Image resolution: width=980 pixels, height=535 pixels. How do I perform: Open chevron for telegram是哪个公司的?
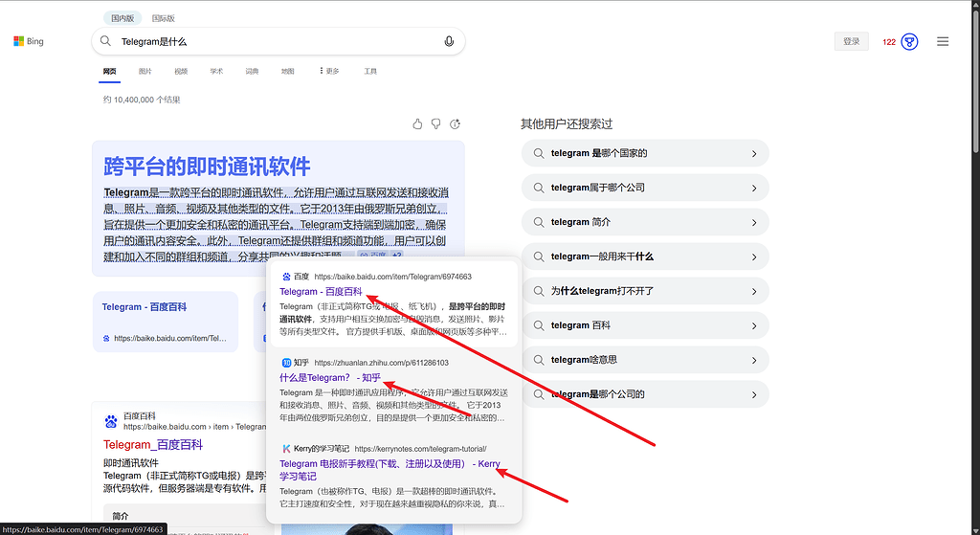(x=754, y=394)
